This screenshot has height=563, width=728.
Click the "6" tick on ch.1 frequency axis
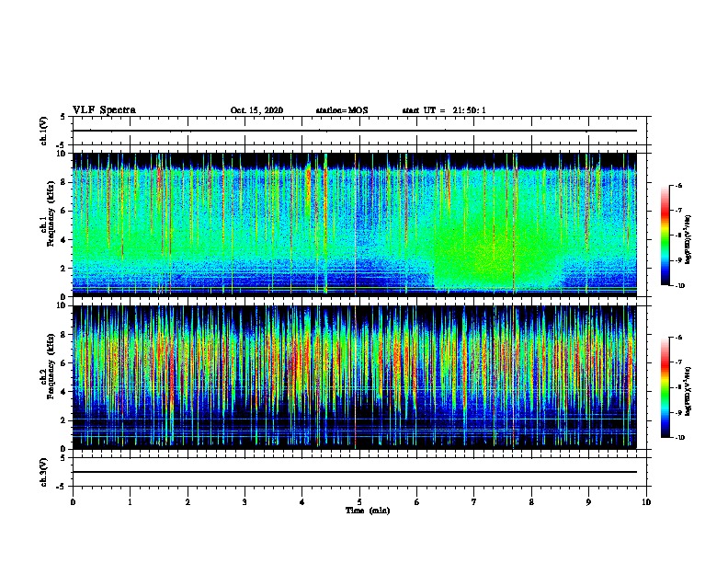[64, 211]
